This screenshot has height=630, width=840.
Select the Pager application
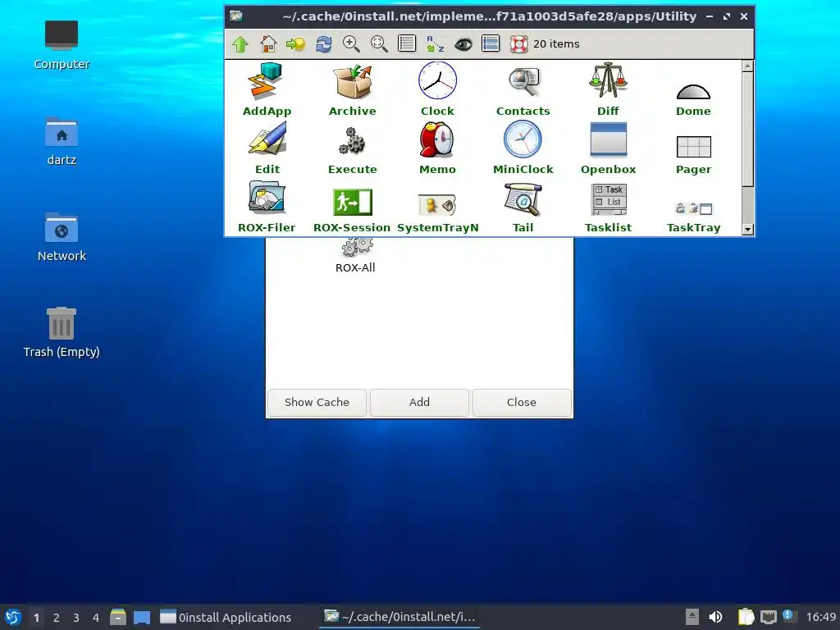point(694,155)
